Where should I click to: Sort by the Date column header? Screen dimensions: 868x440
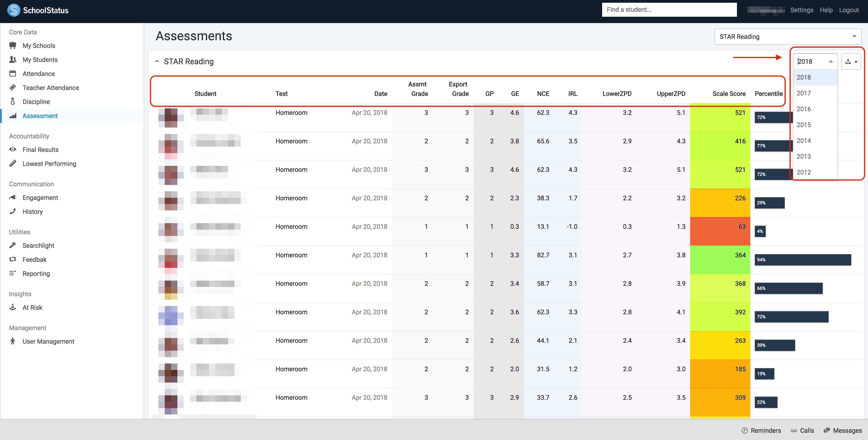(381, 94)
